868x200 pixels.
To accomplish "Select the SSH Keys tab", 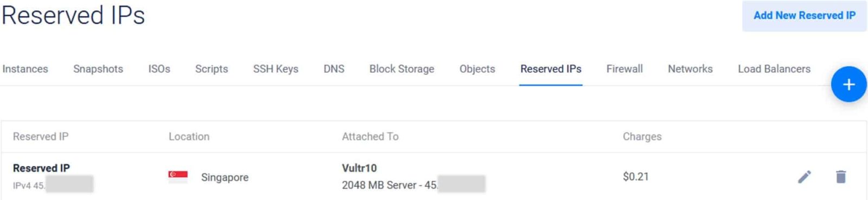I will pos(276,69).
